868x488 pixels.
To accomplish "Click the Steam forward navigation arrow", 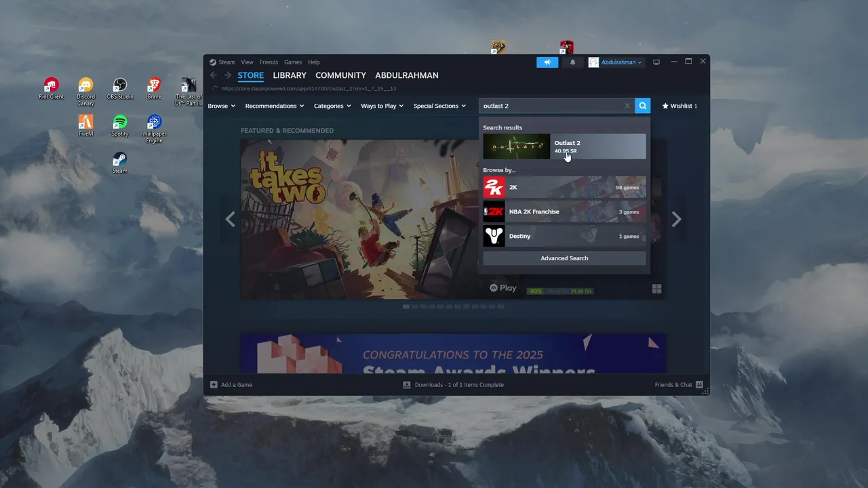I will click(227, 75).
